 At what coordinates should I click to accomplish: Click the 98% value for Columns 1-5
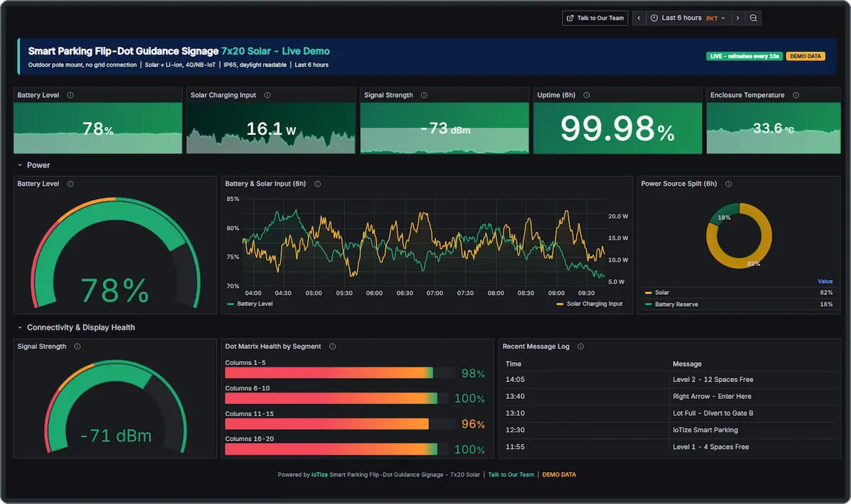coord(473,374)
